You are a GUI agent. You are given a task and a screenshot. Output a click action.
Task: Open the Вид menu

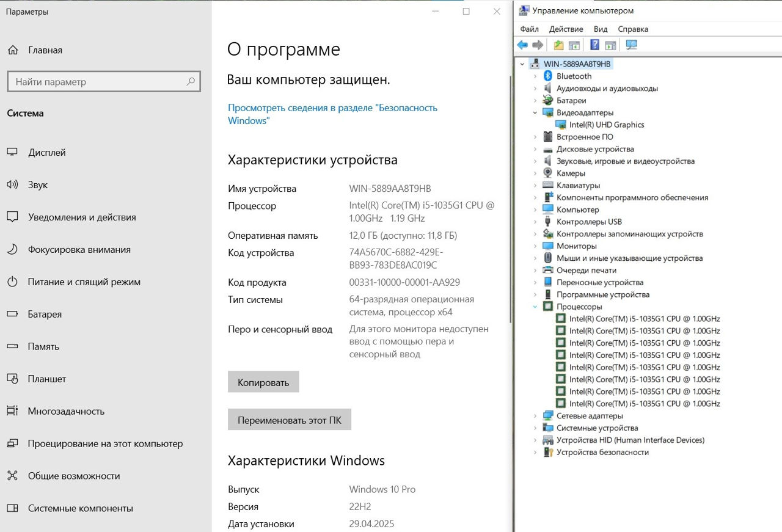coord(601,29)
